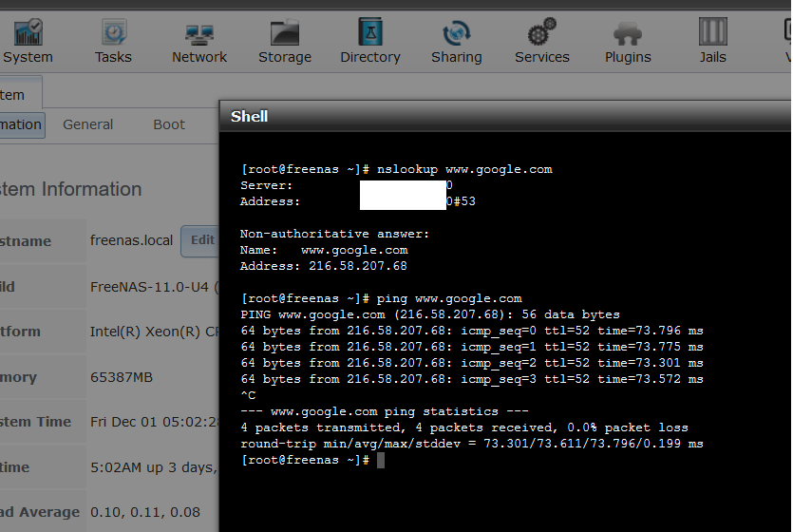
Task: Click the uptime value 5:02AM up 3 days
Action: point(154,467)
